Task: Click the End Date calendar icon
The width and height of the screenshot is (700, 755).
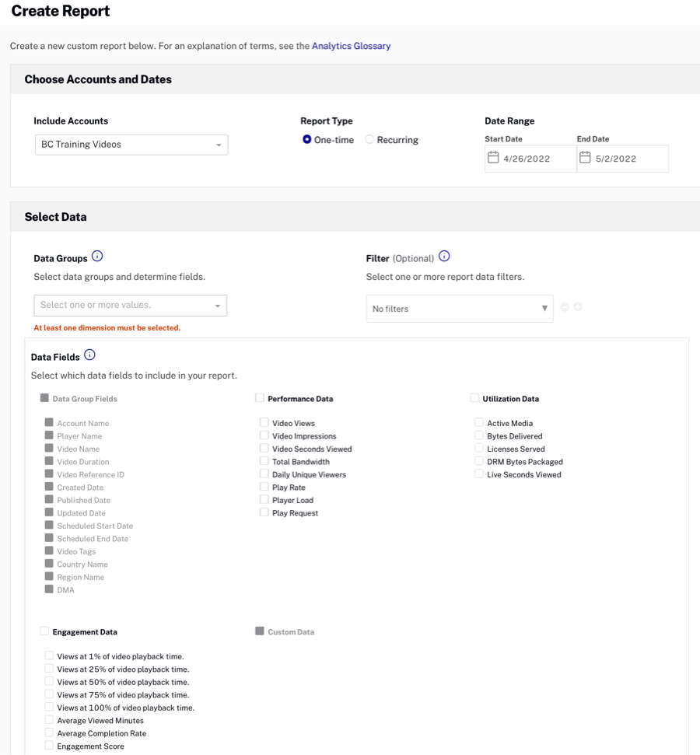Action: (x=585, y=158)
